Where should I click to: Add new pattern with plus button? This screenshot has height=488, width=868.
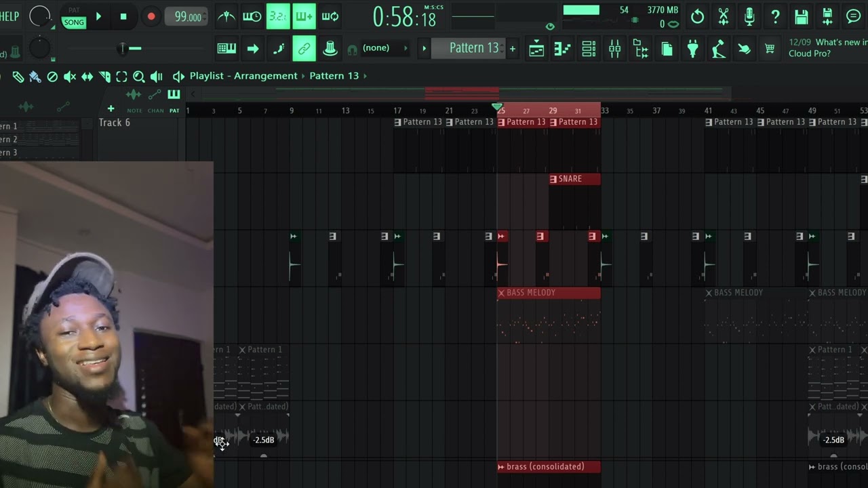[x=513, y=48]
